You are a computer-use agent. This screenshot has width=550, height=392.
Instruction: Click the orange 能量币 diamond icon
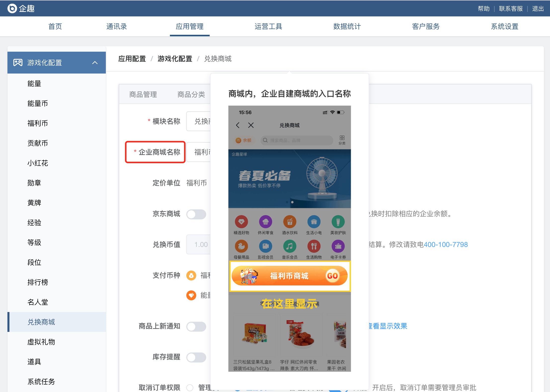[x=191, y=295]
